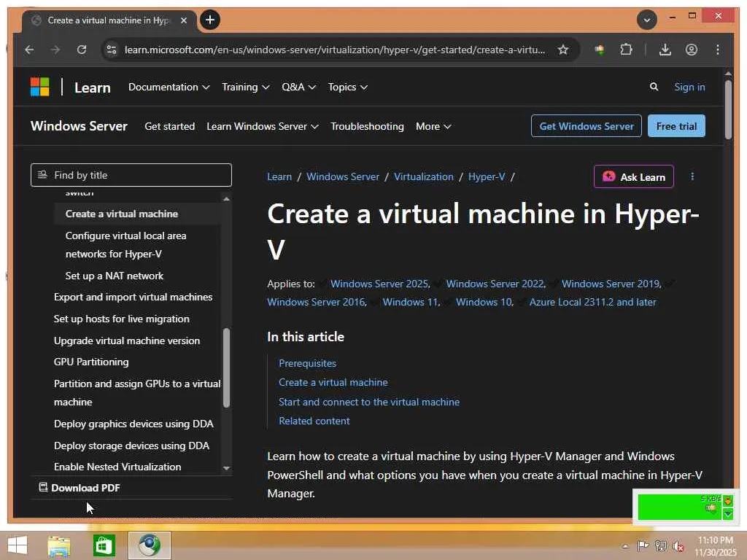Click the Hyper-V breadcrumb
747x560 pixels.
[487, 176]
